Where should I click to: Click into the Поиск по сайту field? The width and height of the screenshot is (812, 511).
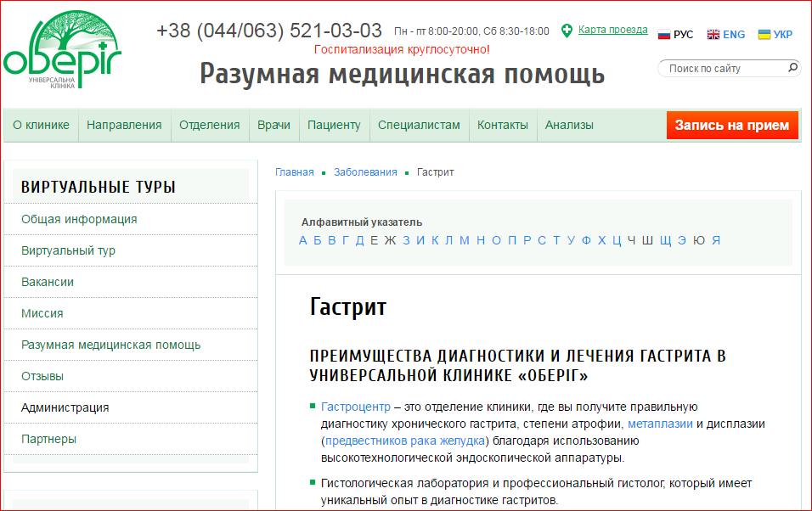(x=722, y=69)
